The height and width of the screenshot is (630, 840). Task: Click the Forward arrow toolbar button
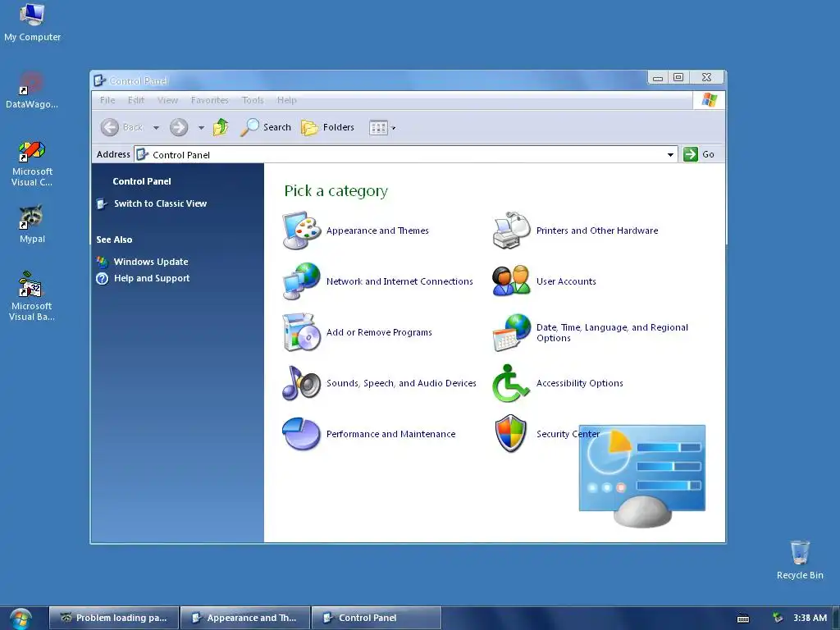coord(179,127)
